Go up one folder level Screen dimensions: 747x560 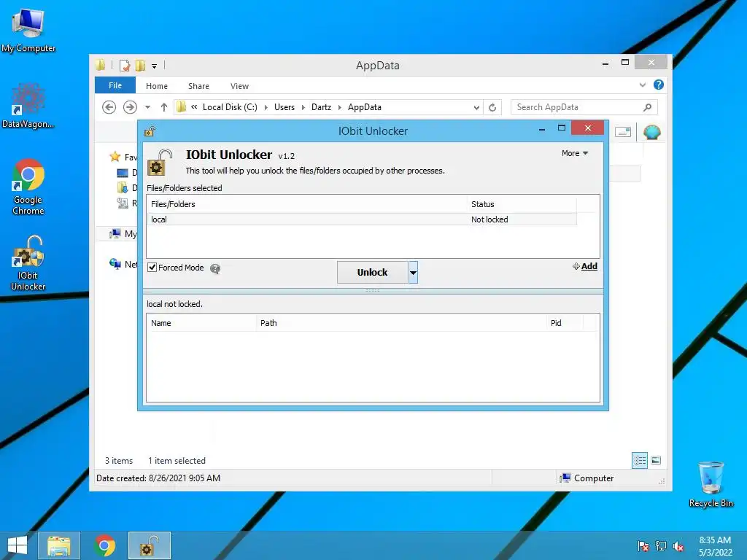164,107
